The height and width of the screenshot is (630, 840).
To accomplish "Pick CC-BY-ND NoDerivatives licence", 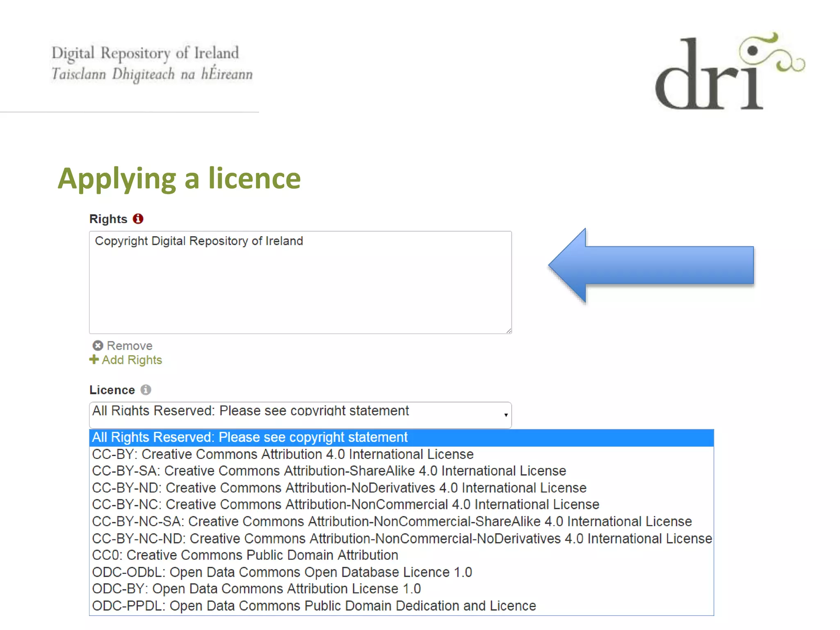I will pyautogui.click(x=402, y=488).
